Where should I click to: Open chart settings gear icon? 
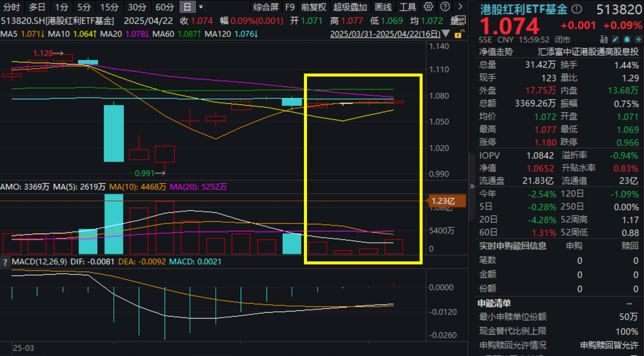pos(428,7)
